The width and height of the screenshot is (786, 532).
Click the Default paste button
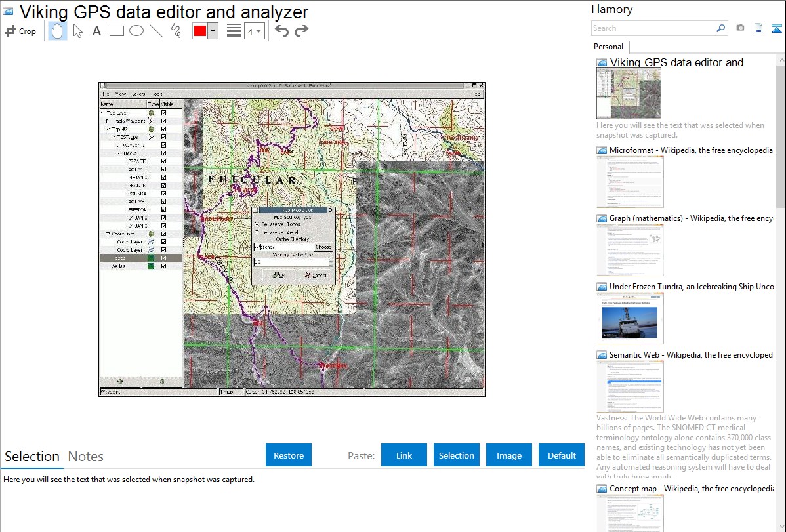click(x=562, y=455)
